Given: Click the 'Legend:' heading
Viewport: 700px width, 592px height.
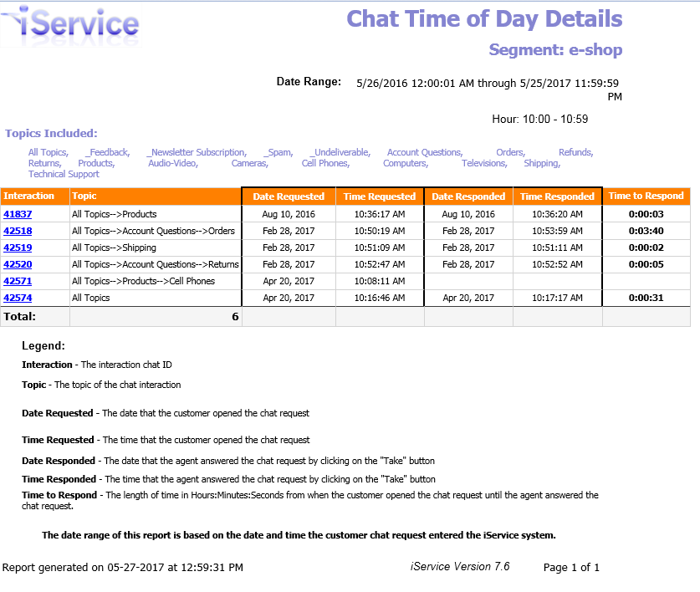Looking at the screenshot, I should 43,346.
